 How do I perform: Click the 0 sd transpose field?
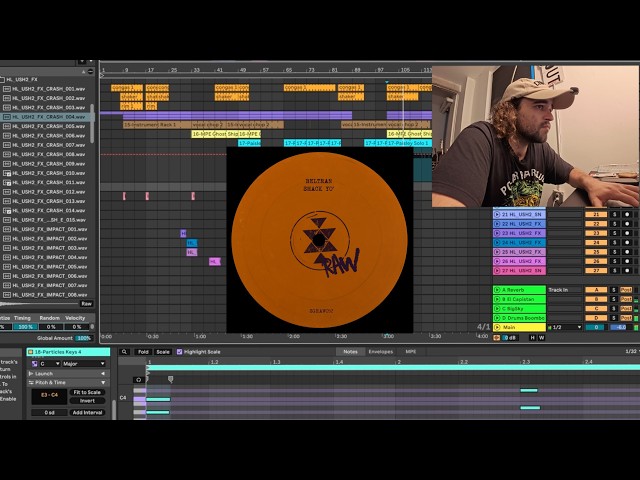point(49,413)
